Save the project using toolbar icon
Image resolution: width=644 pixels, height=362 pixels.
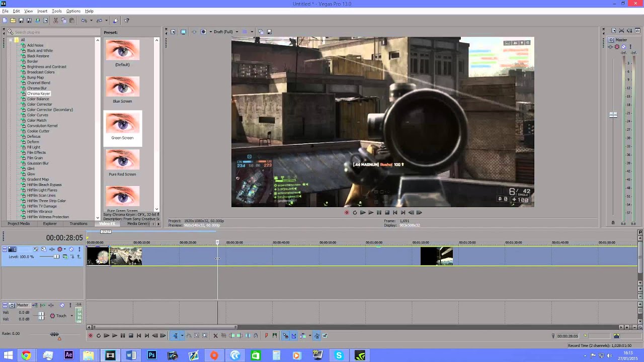(21, 21)
